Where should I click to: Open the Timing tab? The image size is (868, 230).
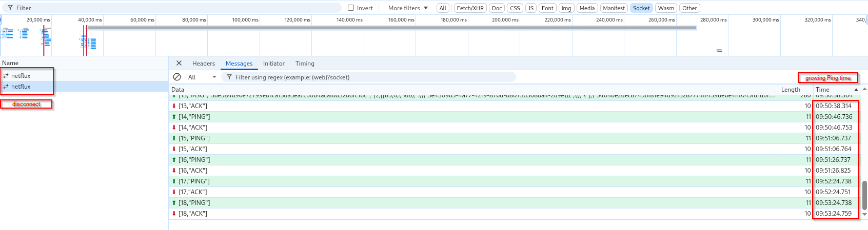[x=305, y=64]
